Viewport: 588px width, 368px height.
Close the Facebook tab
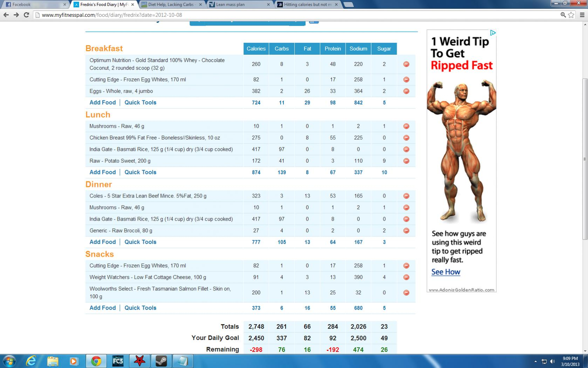64,5
